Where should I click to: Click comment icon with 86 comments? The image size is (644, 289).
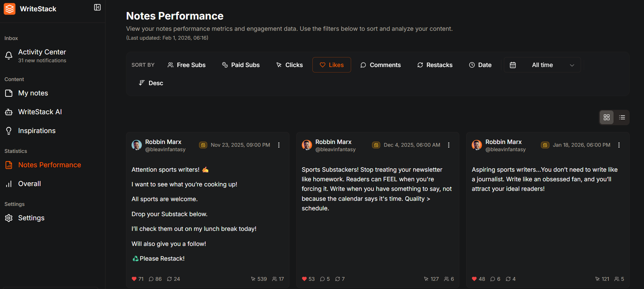(151, 279)
